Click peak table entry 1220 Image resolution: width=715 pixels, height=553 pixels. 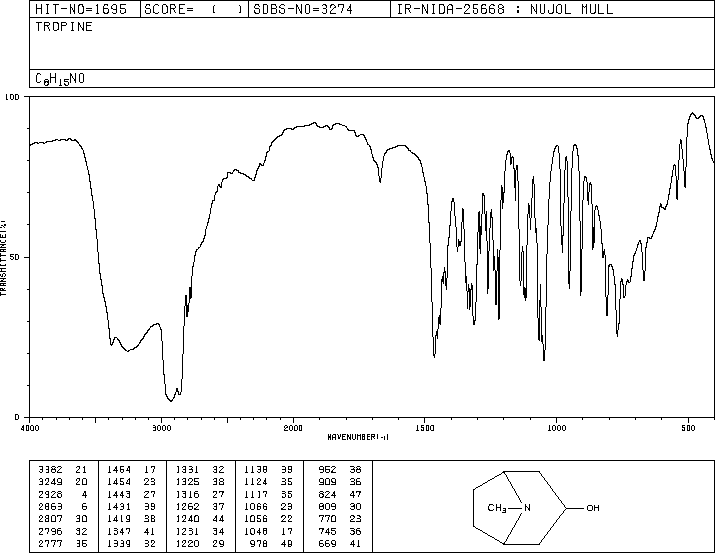pos(187,543)
